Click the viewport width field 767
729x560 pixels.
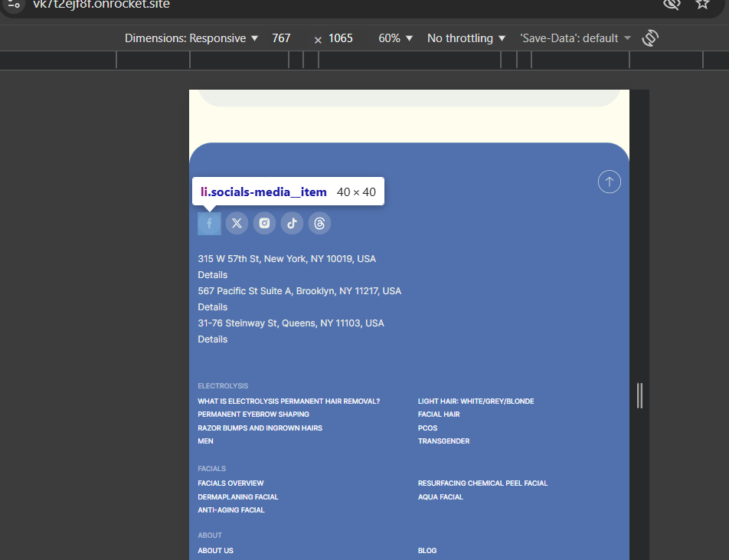click(x=282, y=38)
